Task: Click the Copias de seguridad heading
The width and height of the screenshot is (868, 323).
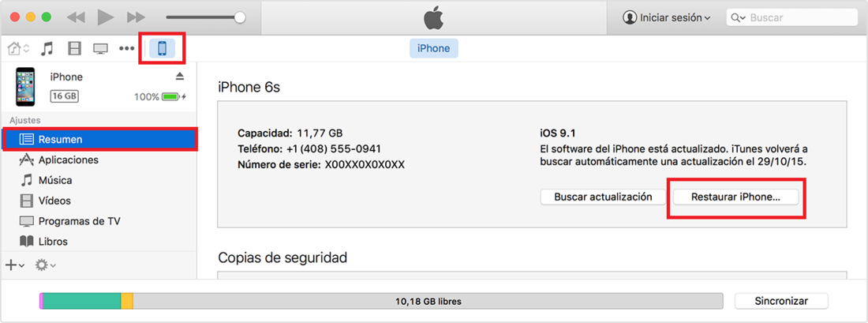Action: pos(282,257)
